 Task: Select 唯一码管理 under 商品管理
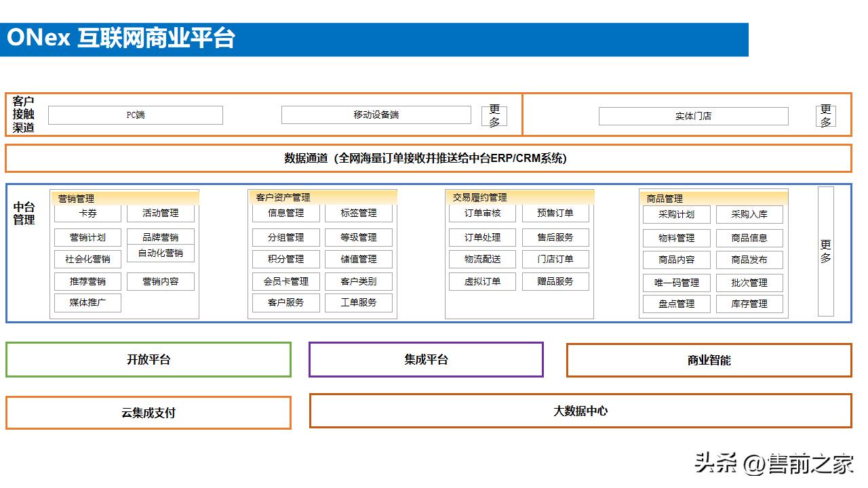pos(675,283)
